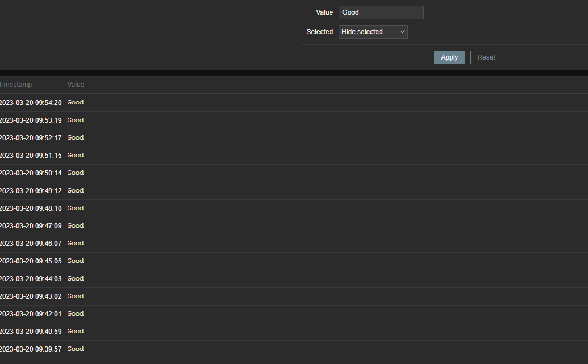
Task: Click Good value in the 09:44:03 row
Action: 76,278
